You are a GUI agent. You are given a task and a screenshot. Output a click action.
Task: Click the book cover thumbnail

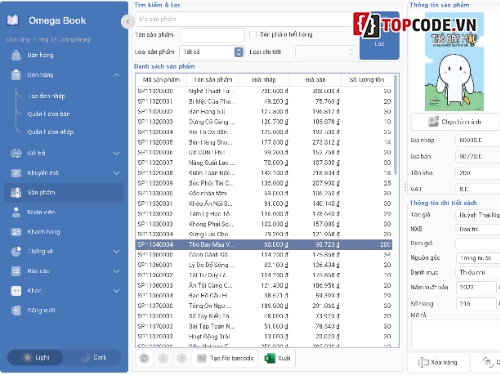click(454, 62)
